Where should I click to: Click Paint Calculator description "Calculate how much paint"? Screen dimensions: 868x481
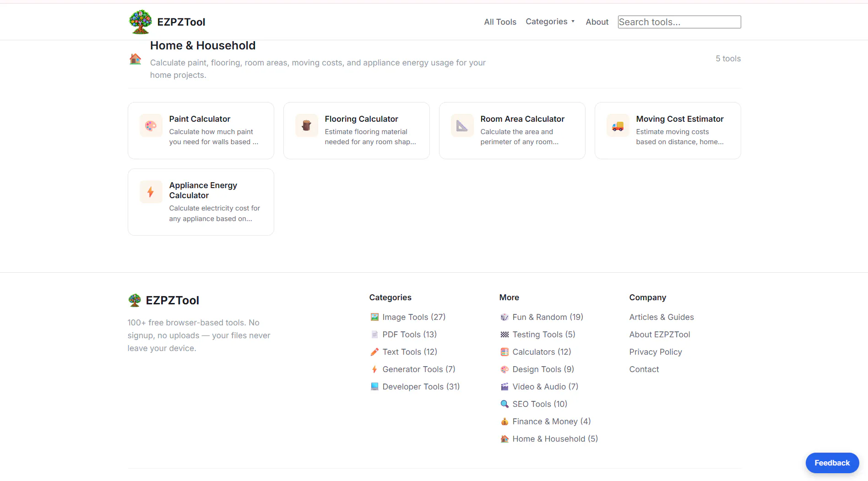(x=211, y=132)
